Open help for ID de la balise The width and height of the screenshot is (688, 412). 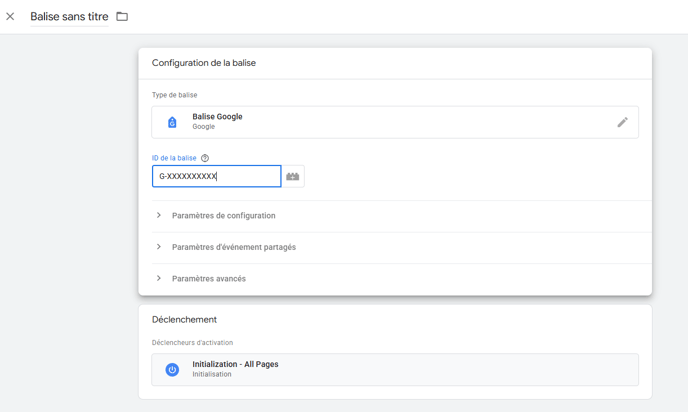click(x=205, y=158)
